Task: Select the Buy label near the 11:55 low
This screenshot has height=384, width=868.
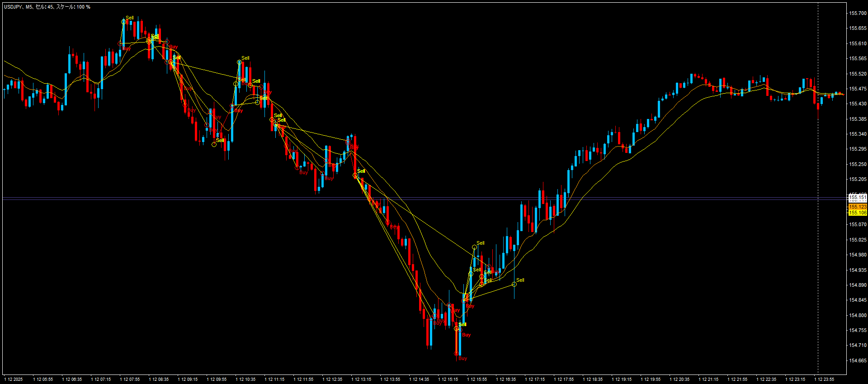Action: [x=303, y=173]
